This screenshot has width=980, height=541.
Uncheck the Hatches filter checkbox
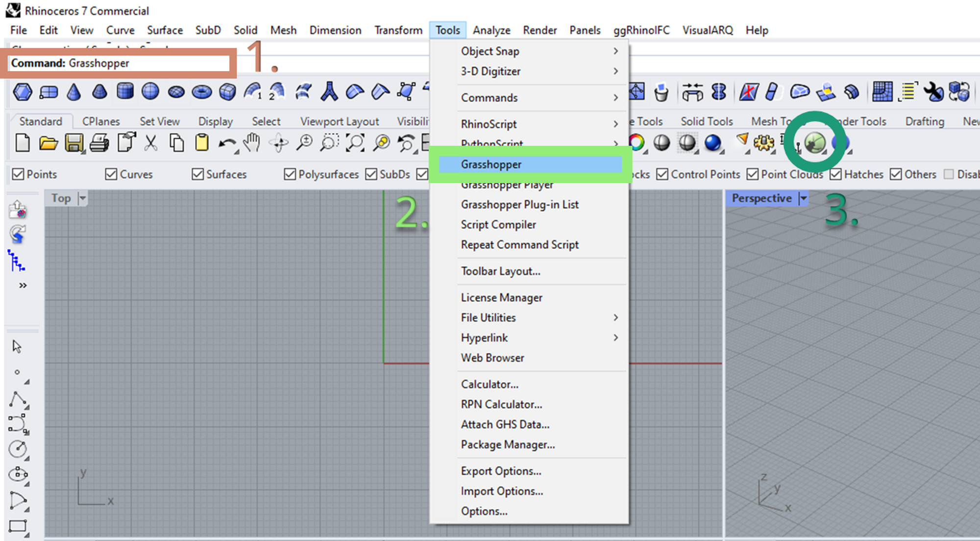click(835, 174)
